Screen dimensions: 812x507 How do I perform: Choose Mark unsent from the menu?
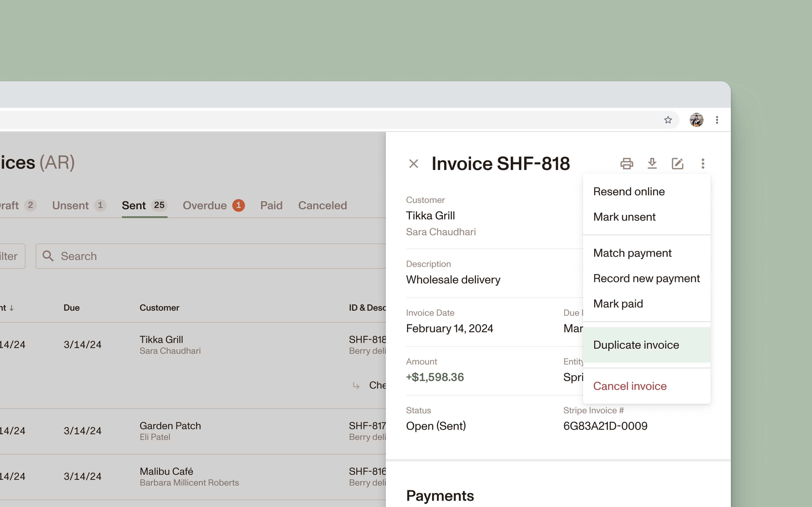[x=624, y=217]
